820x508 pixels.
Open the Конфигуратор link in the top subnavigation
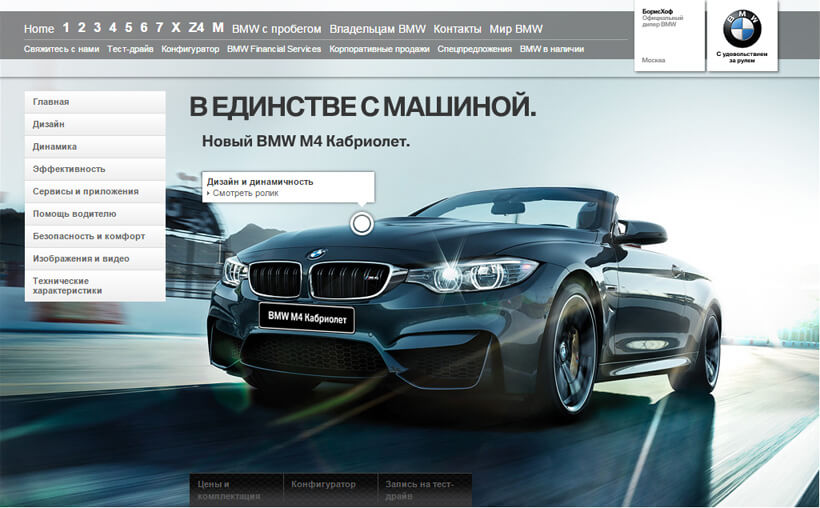point(190,49)
